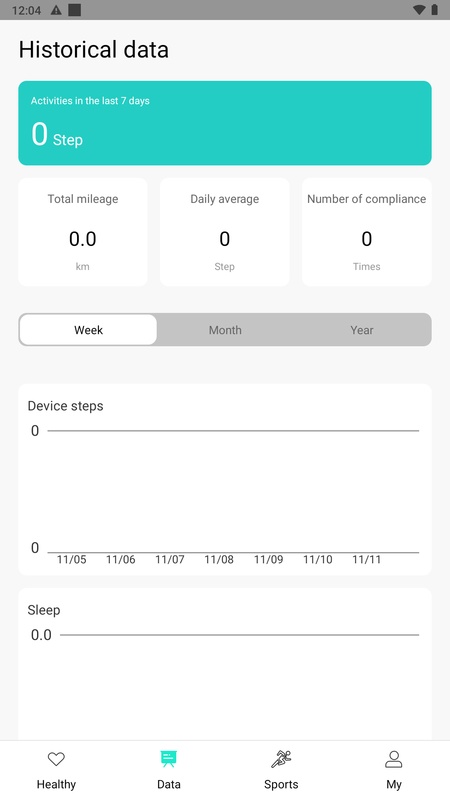Image resolution: width=450 pixels, height=800 pixels.
Task: Switch to the Year view
Action: 362,330
